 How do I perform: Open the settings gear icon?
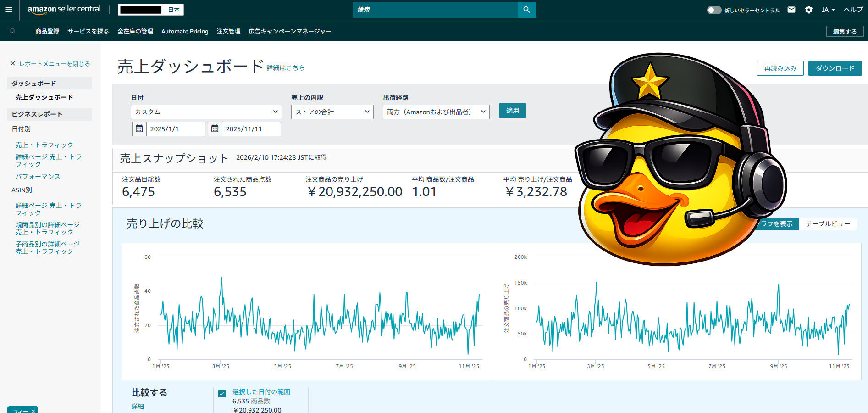coord(809,10)
